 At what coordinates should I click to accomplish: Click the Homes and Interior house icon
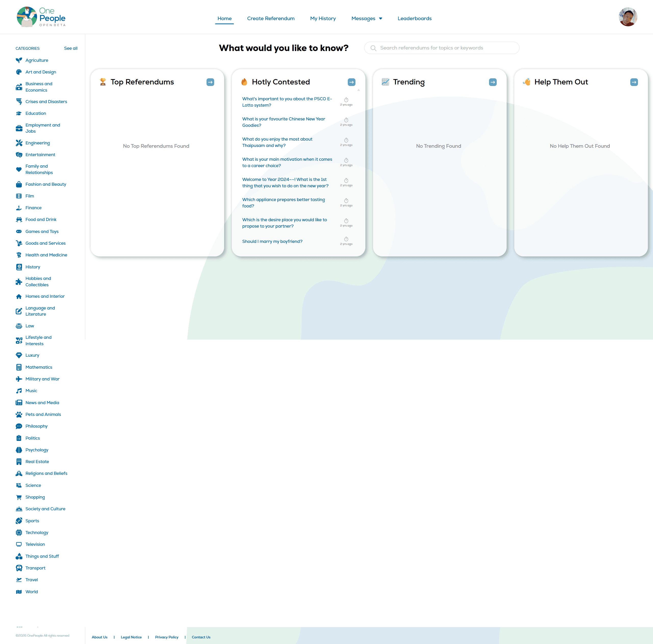19,296
